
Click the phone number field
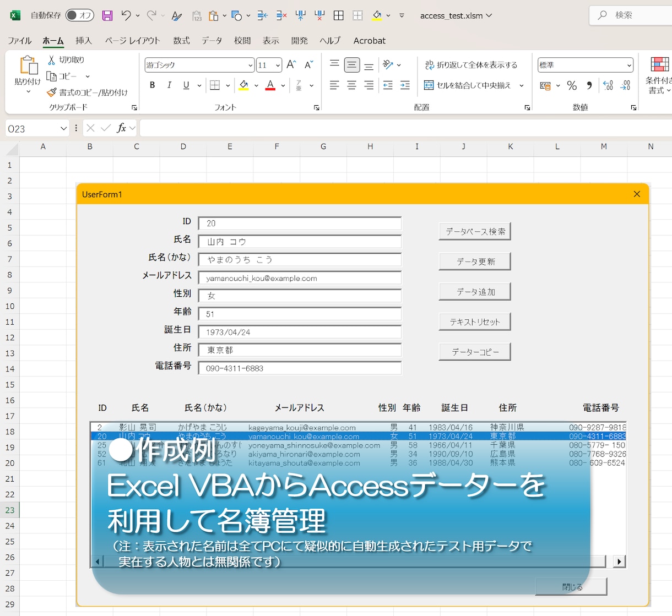300,368
